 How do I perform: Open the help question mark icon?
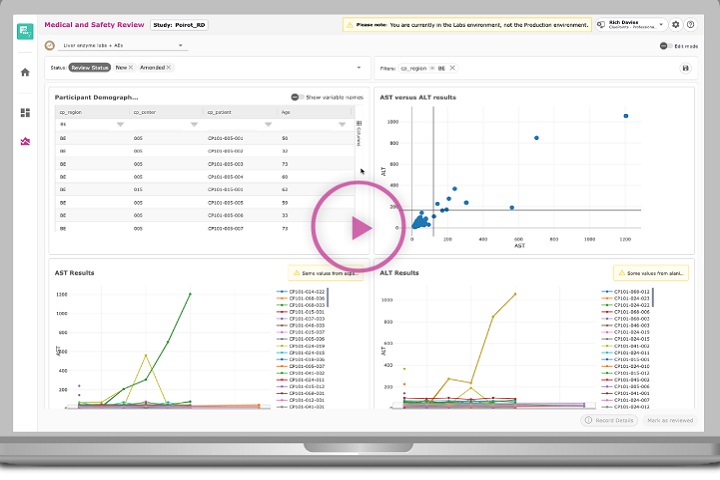(690, 24)
